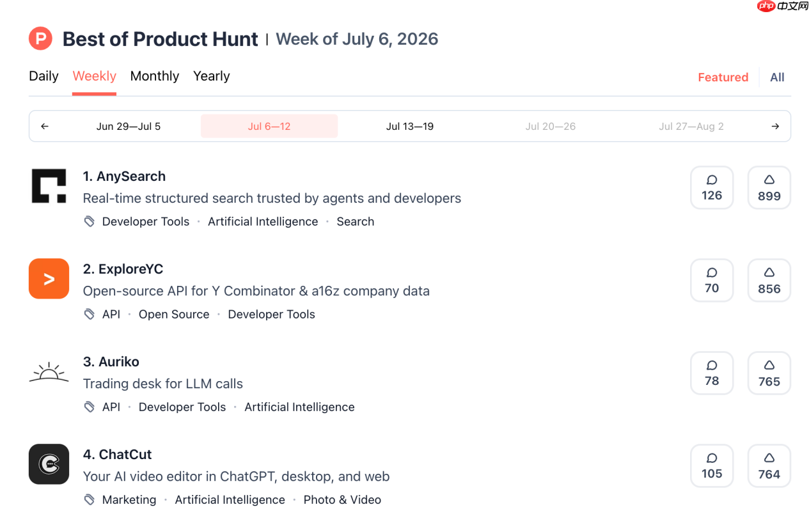809x532 pixels.
Task: Open Developer Tools tag under Auriko
Action: pyautogui.click(x=182, y=407)
